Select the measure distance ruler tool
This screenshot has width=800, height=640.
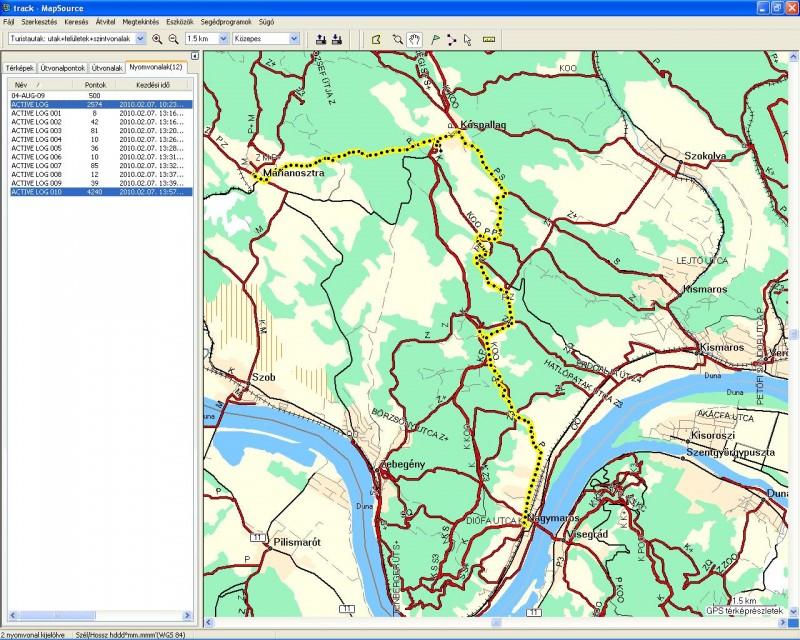point(489,39)
